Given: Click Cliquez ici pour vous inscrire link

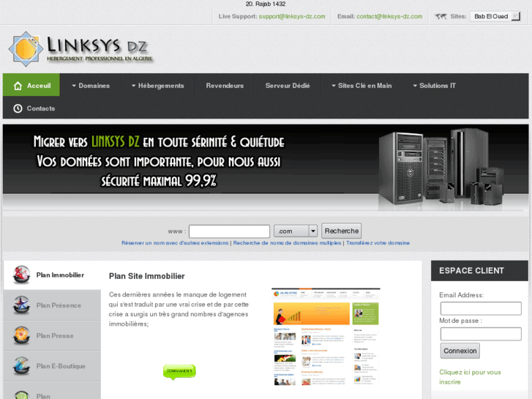Looking at the screenshot, I should 470,377.
